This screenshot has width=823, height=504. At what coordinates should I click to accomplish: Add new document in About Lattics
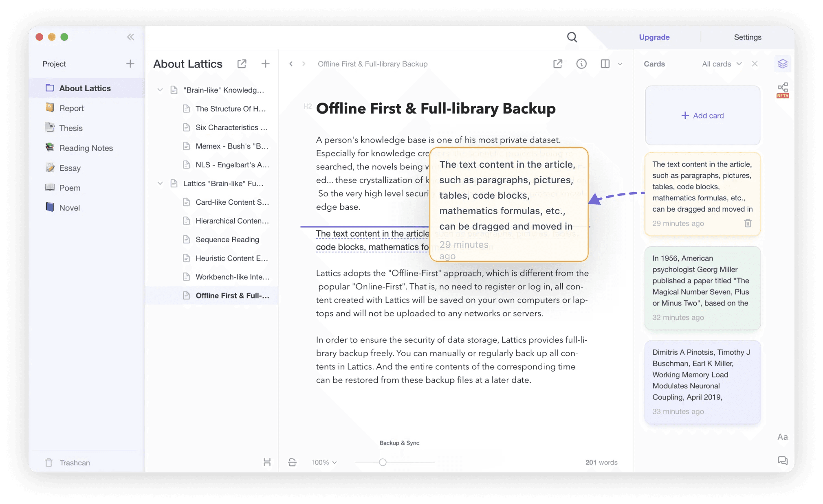click(x=265, y=64)
